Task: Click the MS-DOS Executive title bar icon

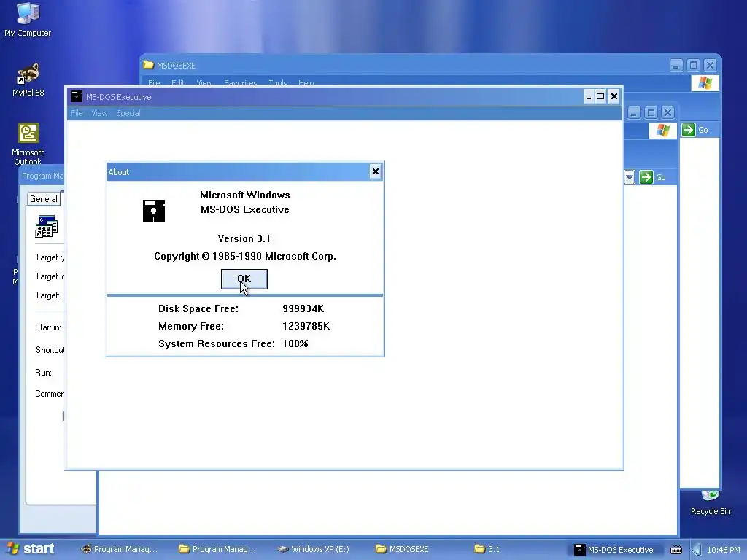Action: pos(76,97)
